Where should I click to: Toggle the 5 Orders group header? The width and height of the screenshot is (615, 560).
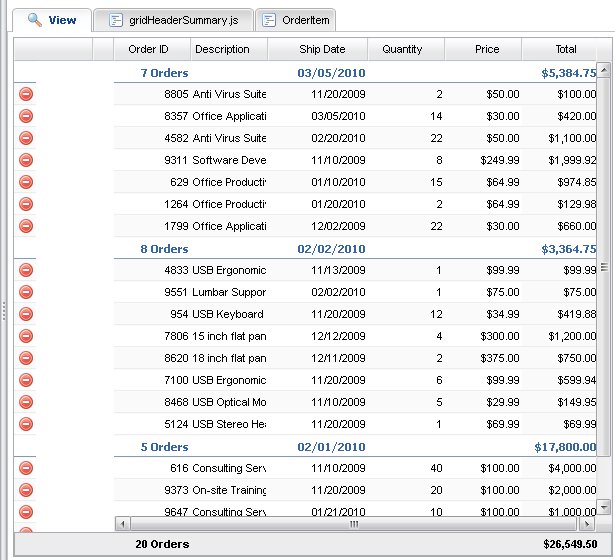coord(164,447)
